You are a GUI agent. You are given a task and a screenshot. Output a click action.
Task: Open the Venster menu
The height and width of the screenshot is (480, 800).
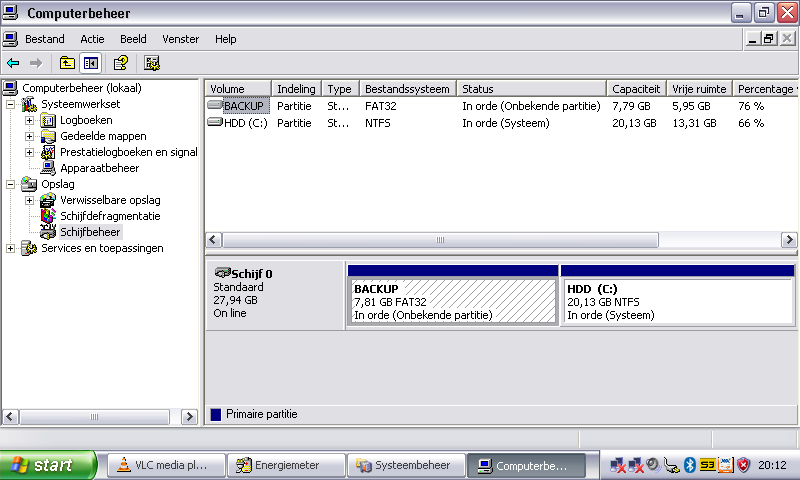181,39
